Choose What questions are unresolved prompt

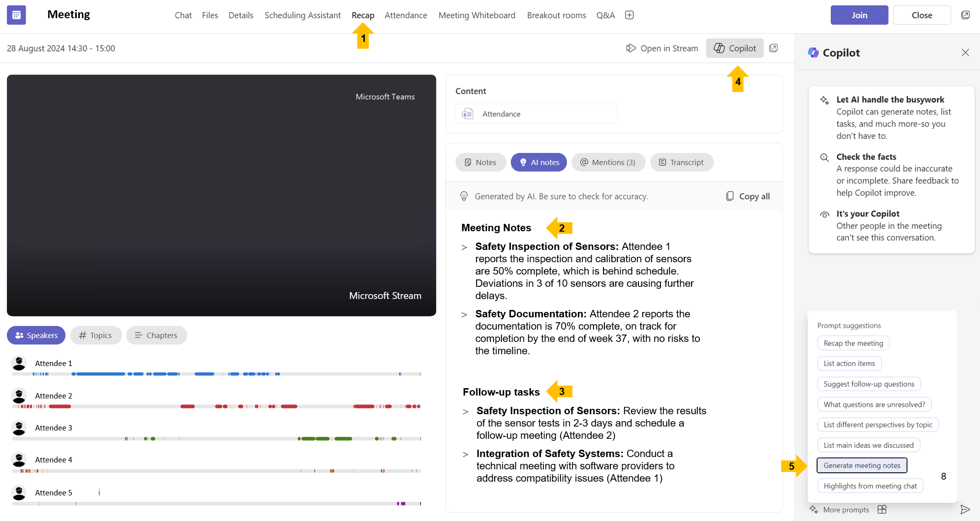tap(874, 404)
